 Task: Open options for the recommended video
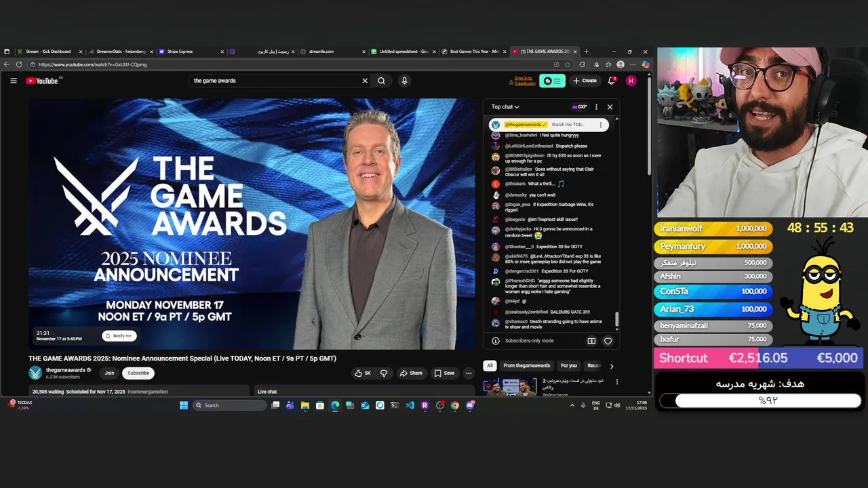click(616, 382)
